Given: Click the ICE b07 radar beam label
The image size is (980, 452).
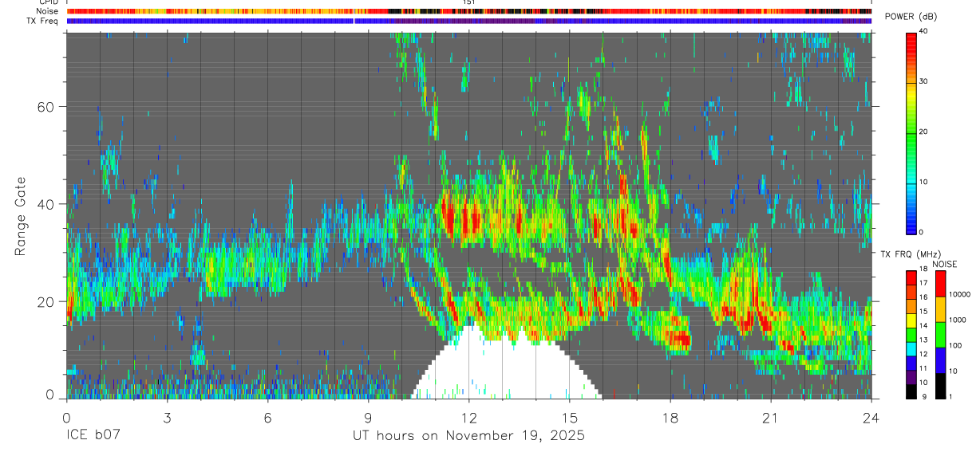Looking at the screenshot, I should (x=92, y=436).
